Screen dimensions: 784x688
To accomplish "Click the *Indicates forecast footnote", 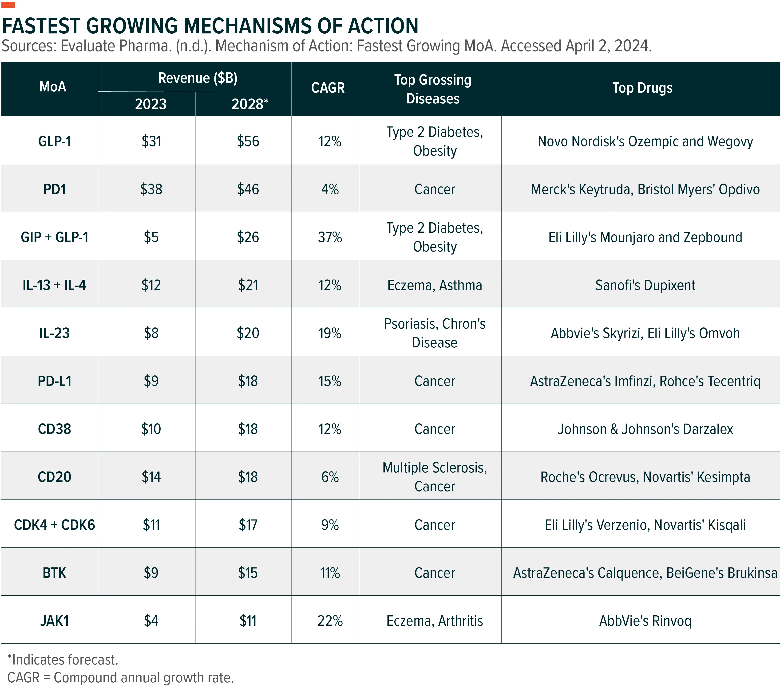I will coord(63,660).
